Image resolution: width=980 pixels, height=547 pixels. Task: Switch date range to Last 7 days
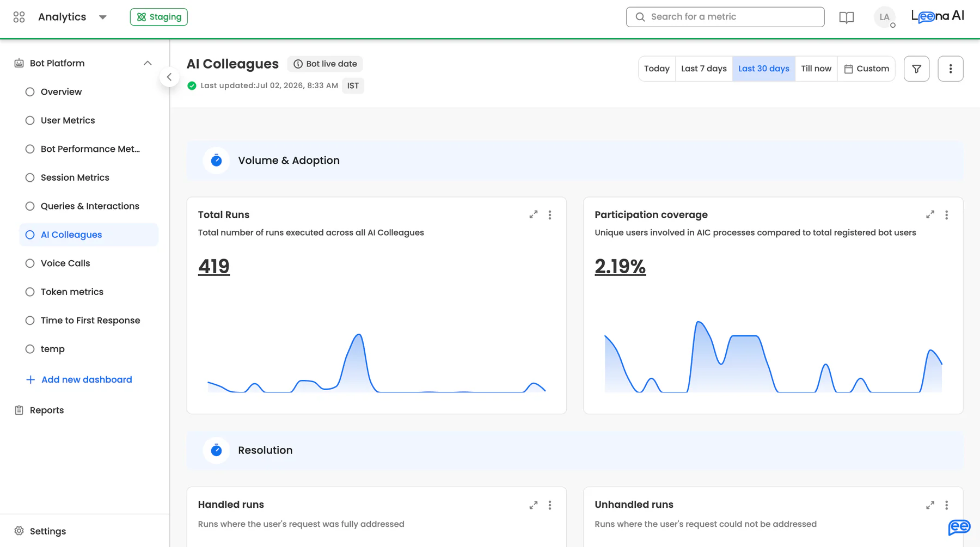click(x=704, y=69)
